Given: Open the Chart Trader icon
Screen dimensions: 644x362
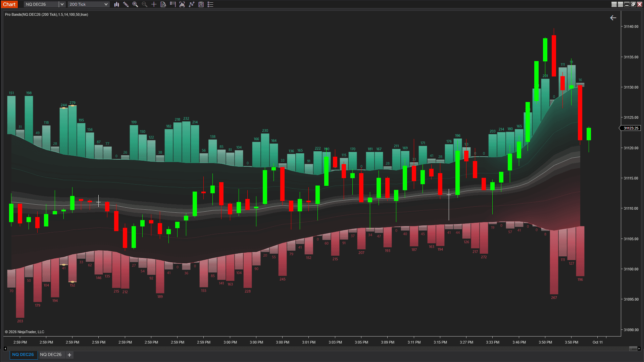Looking at the screenshot, I should point(173,4).
